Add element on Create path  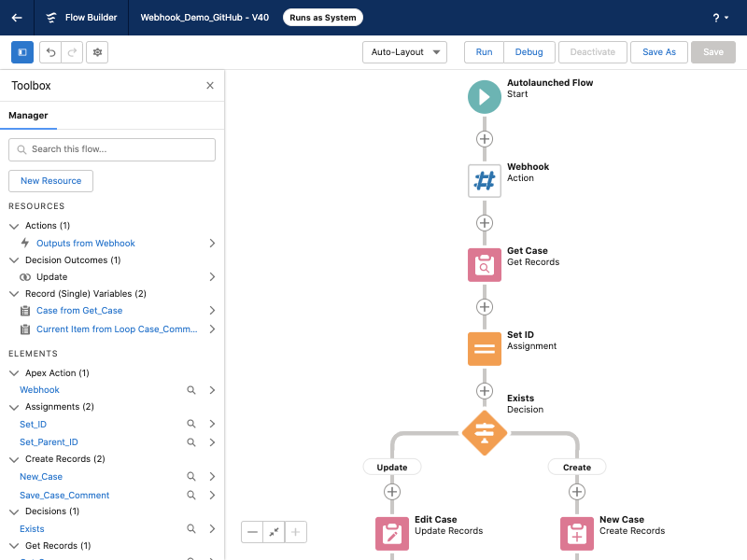coord(577,492)
